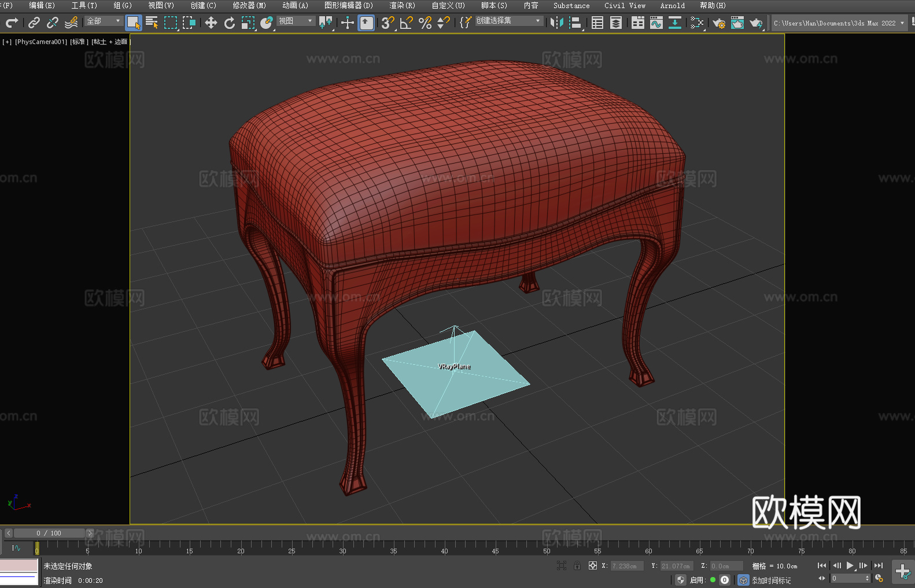Open the named selection sets dropdown 创建选择集
The height and width of the screenshot is (588, 915).
click(509, 21)
